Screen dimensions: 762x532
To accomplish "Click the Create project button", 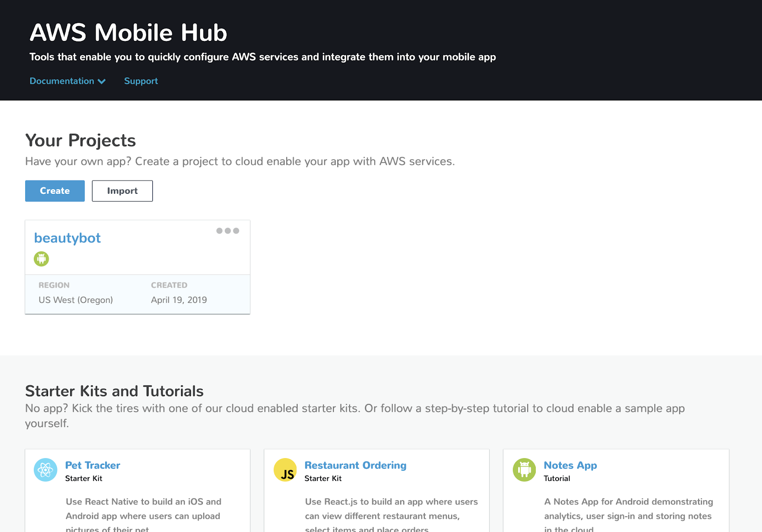I will coord(55,191).
